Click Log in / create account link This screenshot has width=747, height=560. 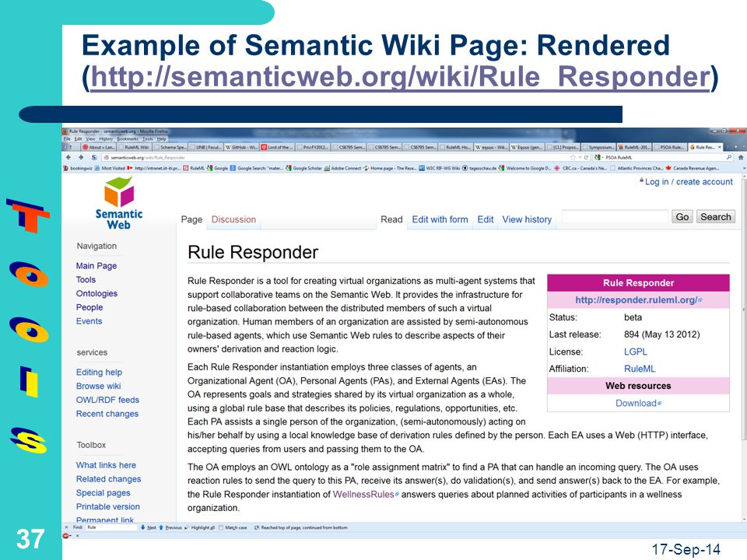(x=689, y=181)
